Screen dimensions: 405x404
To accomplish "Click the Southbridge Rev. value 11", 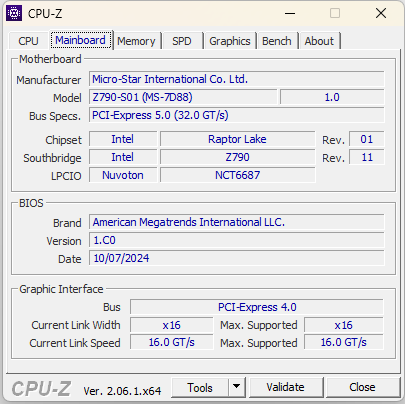I will [x=367, y=157].
